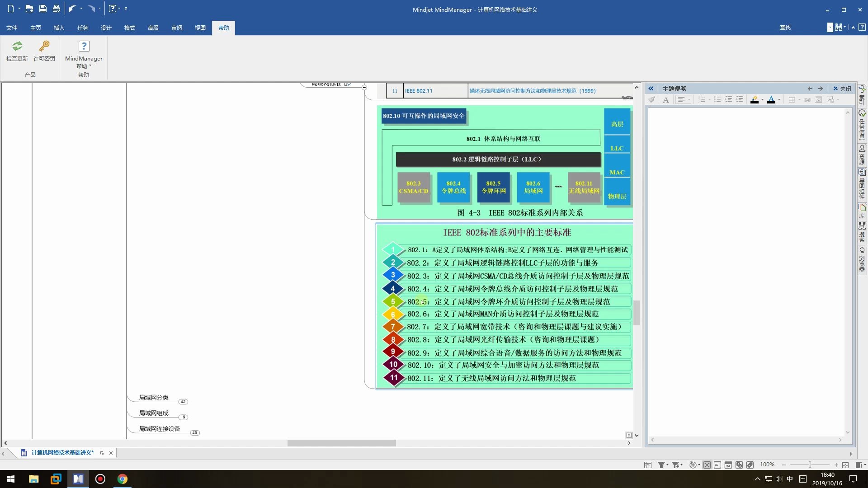Open Customize Quick Access Toolbar dropdown
868x488 pixels.
pos(126,9)
